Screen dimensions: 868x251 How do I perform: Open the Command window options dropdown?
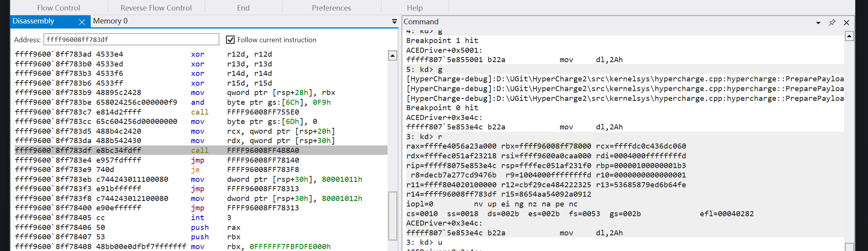(x=818, y=23)
